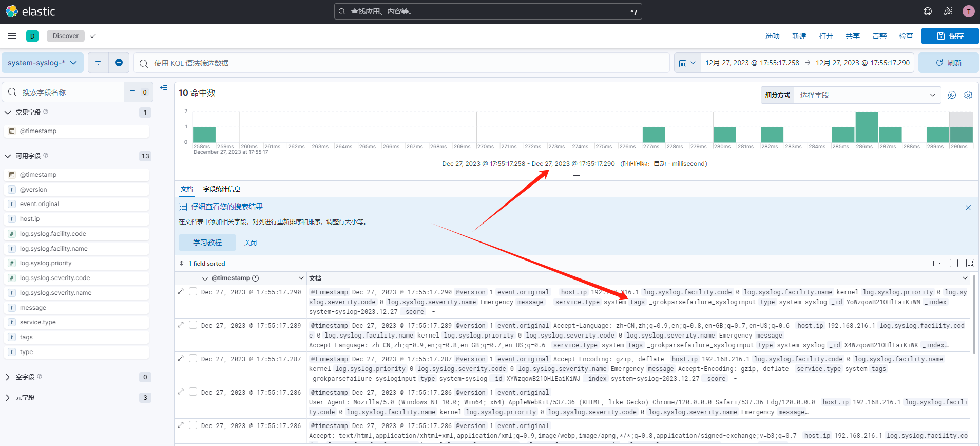
Task: Click the timestamp clock icon in column header
Action: point(256,278)
